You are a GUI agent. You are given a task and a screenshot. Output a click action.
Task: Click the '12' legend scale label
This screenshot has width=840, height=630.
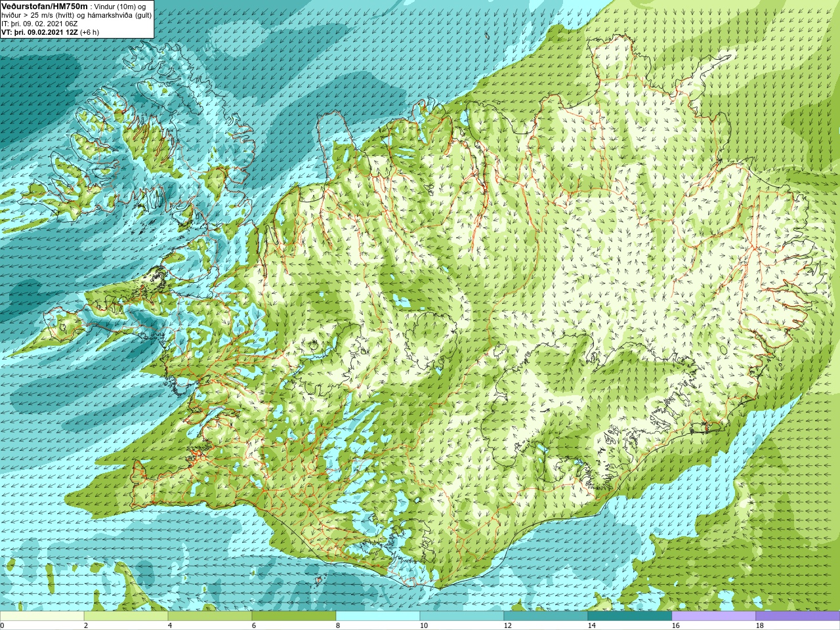tap(507, 625)
